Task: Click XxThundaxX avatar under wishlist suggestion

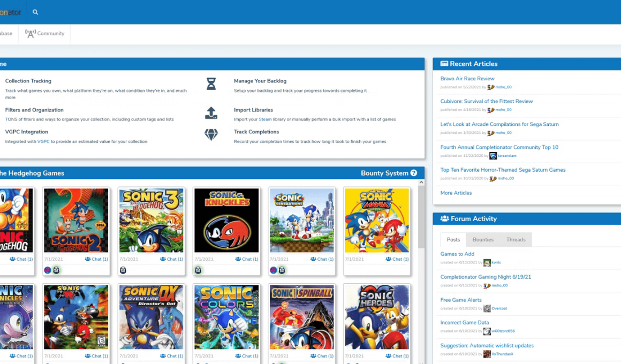Action: pos(487,354)
